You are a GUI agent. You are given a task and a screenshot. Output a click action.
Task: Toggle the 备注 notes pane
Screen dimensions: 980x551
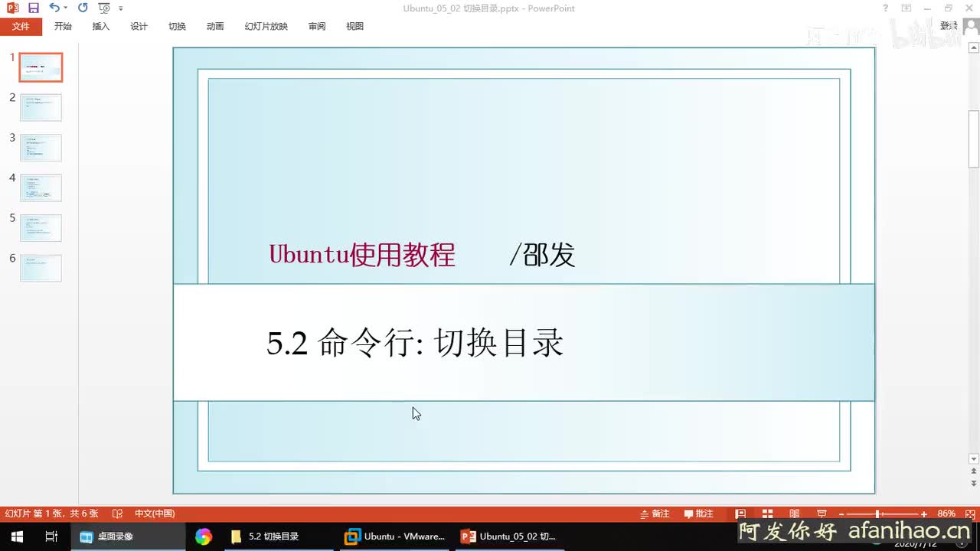click(x=655, y=514)
